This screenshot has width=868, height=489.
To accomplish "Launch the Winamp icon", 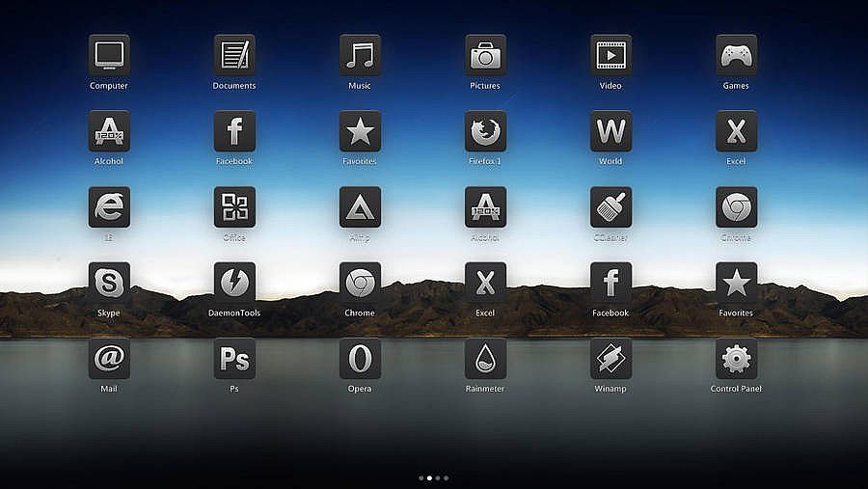I will click(x=610, y=358).
